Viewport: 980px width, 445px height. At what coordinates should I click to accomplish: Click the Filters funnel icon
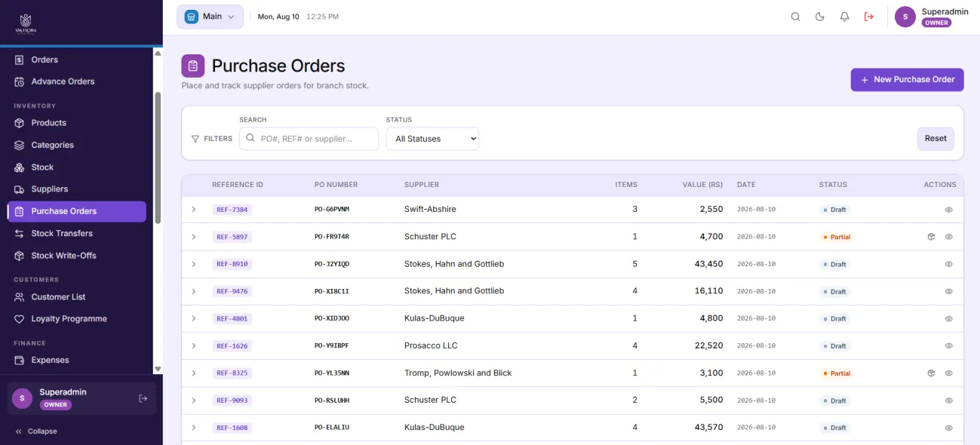195,139
